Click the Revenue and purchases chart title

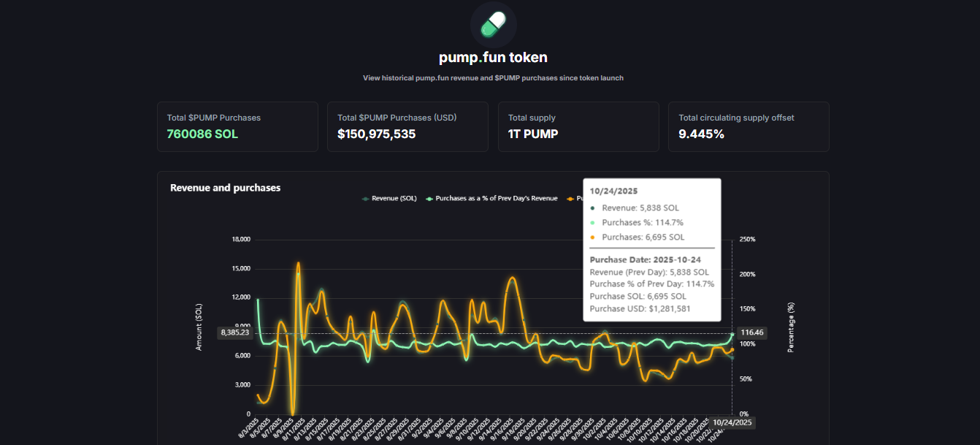tap(225, 188)
